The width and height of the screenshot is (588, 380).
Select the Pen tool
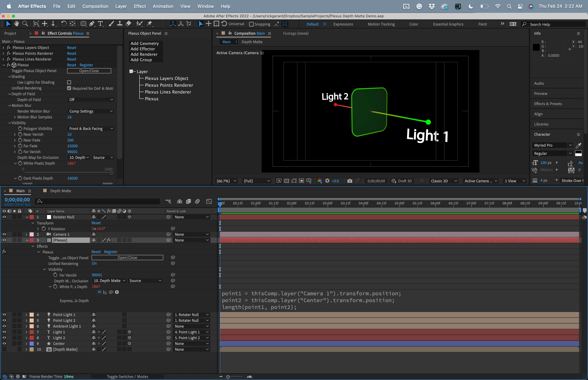click(x=92, y=24)
